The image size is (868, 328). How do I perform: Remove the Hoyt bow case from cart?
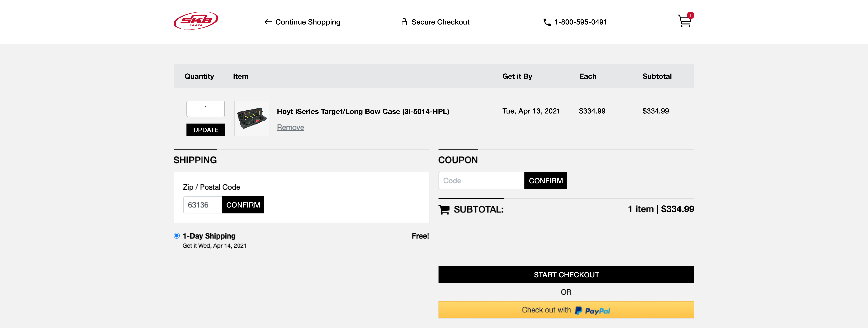(290, 127)
